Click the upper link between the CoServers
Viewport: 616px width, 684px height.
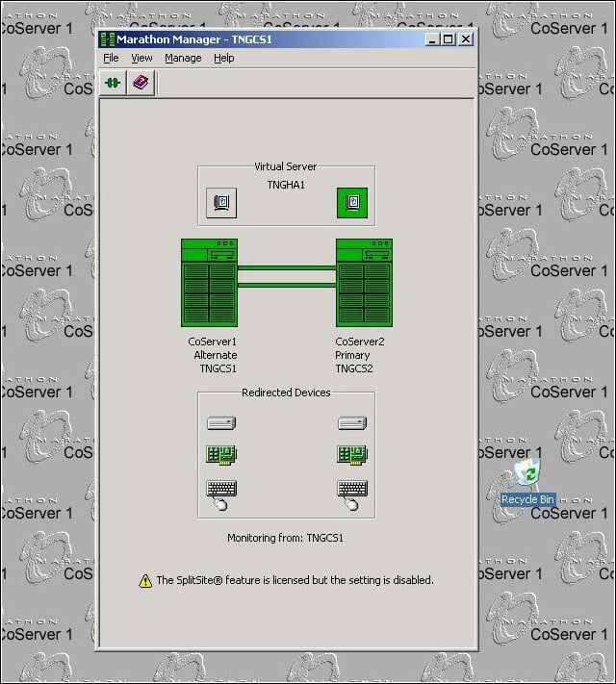pos(287,267)
